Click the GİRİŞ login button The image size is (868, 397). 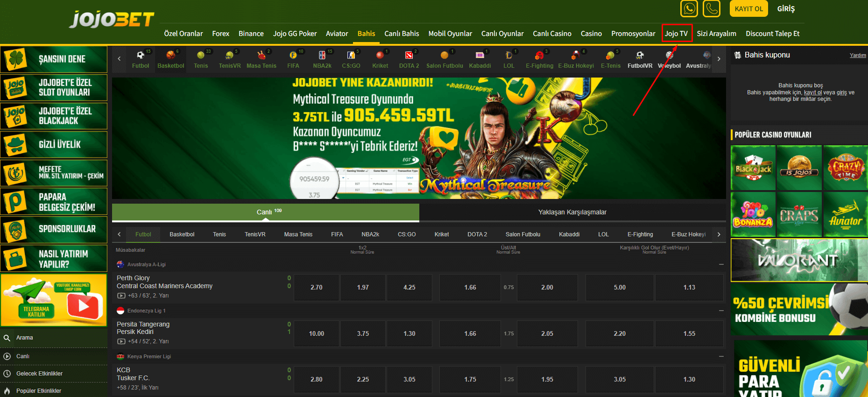pyautogui.click(x=786, y=9)
